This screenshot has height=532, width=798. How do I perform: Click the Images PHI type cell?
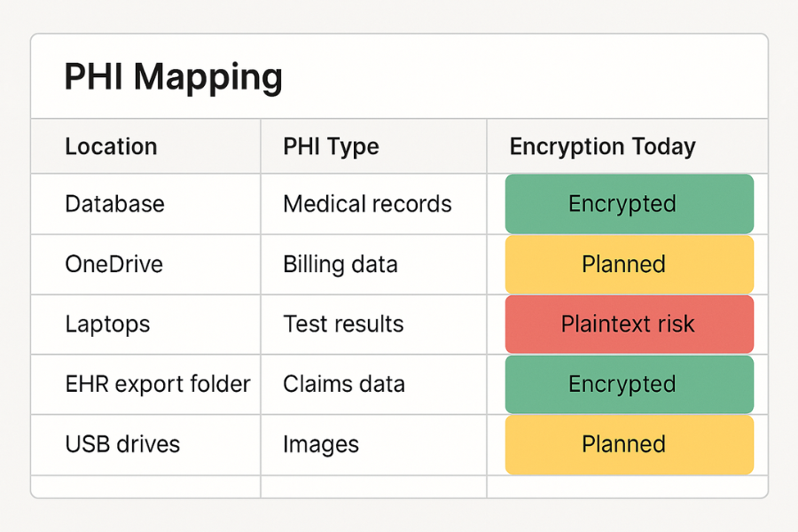(321, 444)
